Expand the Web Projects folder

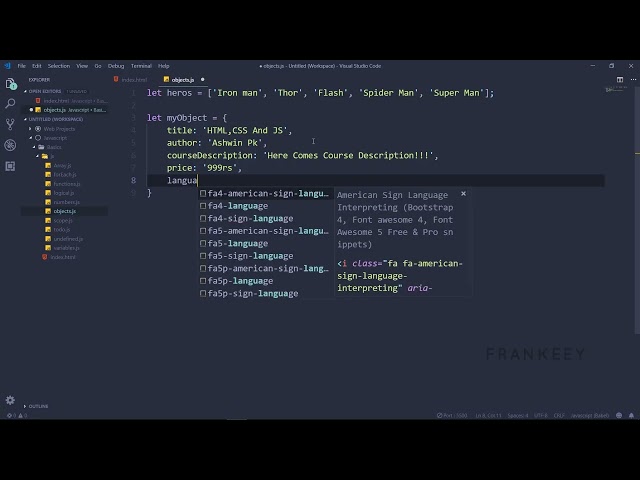coord(30,129)
